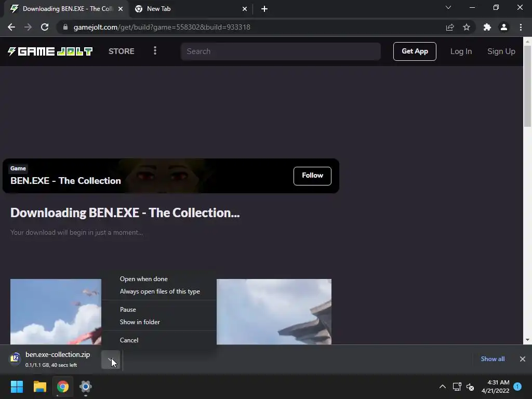Open Chrome three-dot menu
The width and height of the screenshot is (532, 399).
[521, 27]
